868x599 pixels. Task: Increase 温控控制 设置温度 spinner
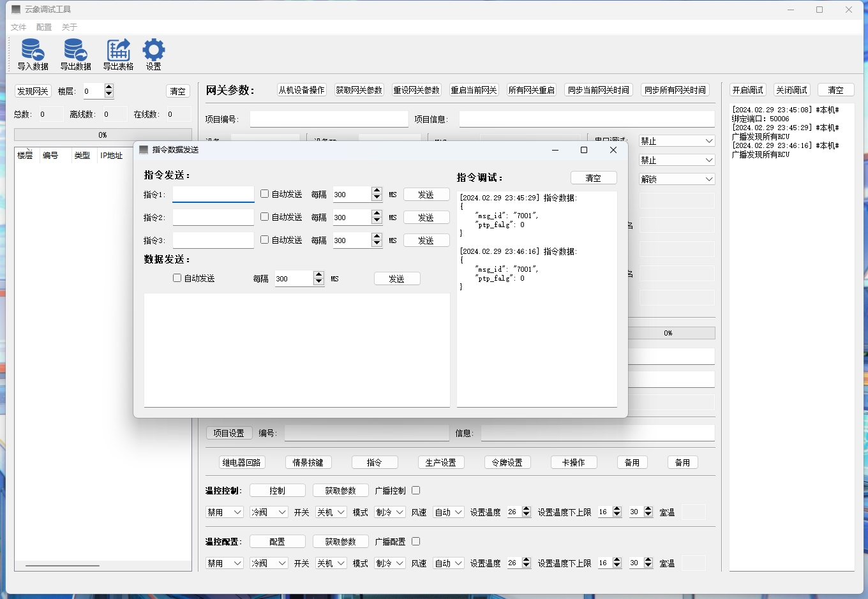coord(526,509)
